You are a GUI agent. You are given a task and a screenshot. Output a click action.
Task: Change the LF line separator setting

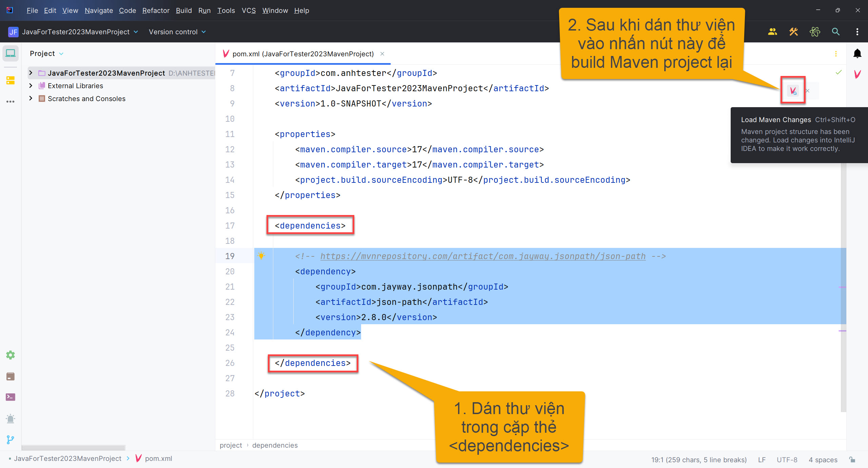[x=762, y=460]
